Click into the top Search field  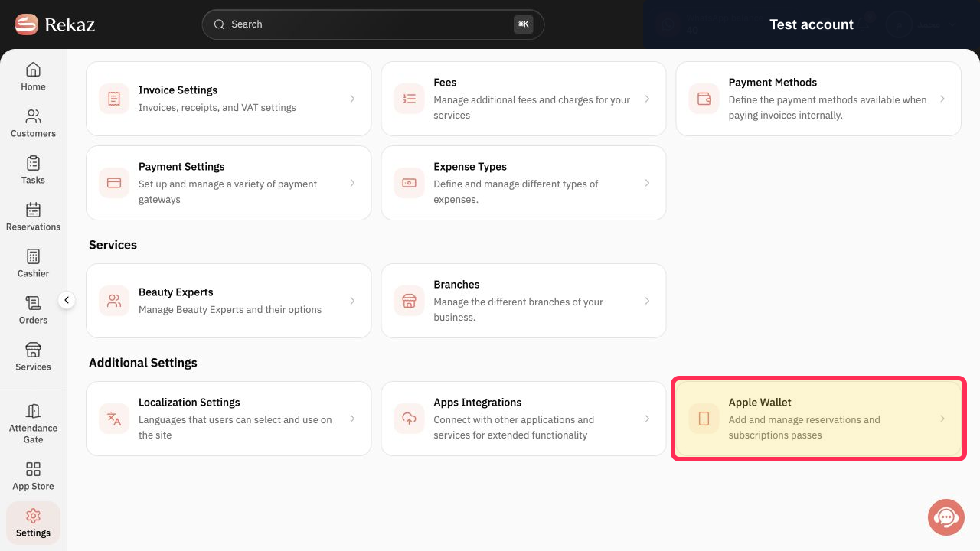[373, 24]
